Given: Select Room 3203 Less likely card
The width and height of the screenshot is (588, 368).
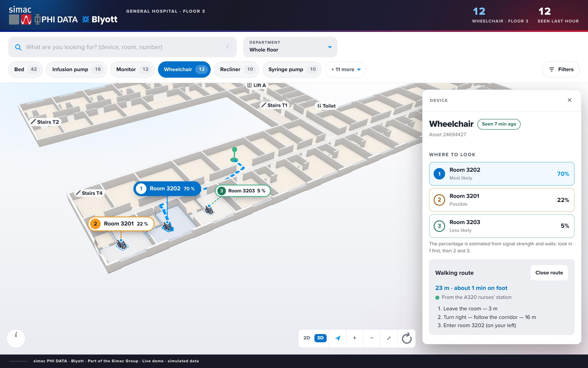Looking at the screenshot, I should click(x=502, y=226).
